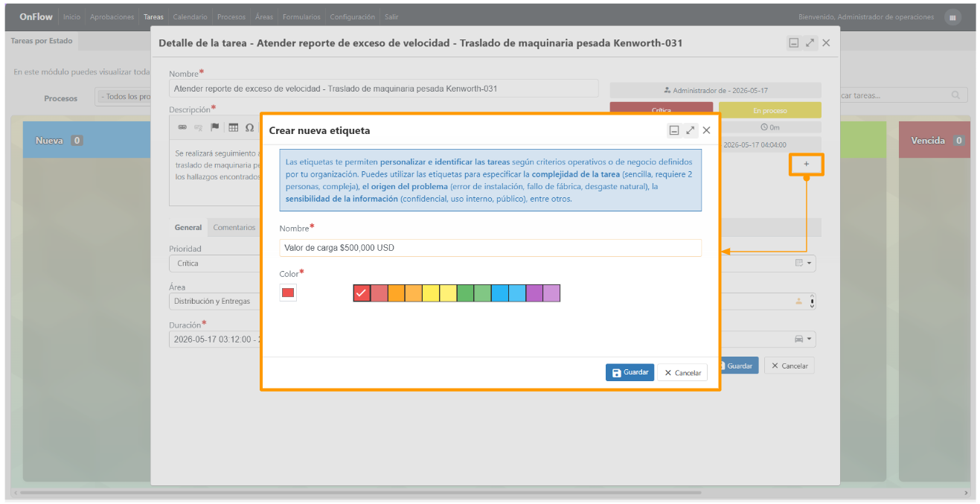Viewport: 980px width, 504px height.
Task: Pick the dark purple color swatch
Action: pos(534,293)
